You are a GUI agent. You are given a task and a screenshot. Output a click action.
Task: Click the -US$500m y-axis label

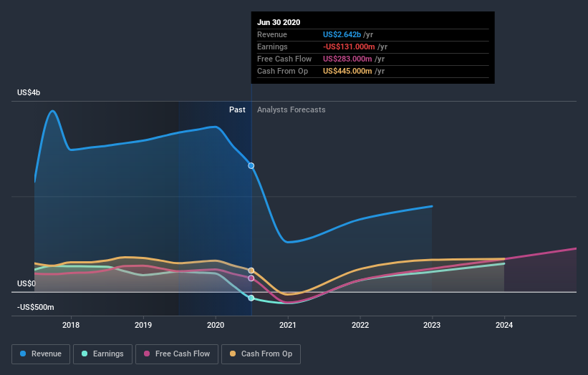[36, 307]
